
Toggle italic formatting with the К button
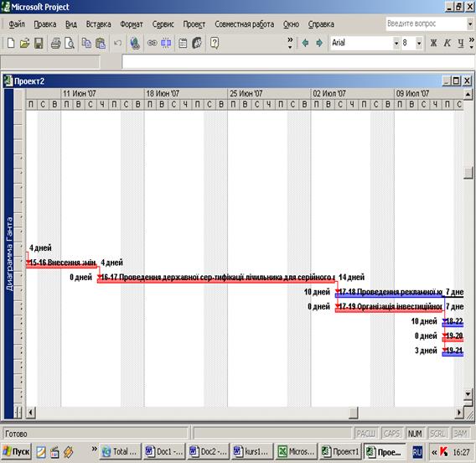pos(448,43)
